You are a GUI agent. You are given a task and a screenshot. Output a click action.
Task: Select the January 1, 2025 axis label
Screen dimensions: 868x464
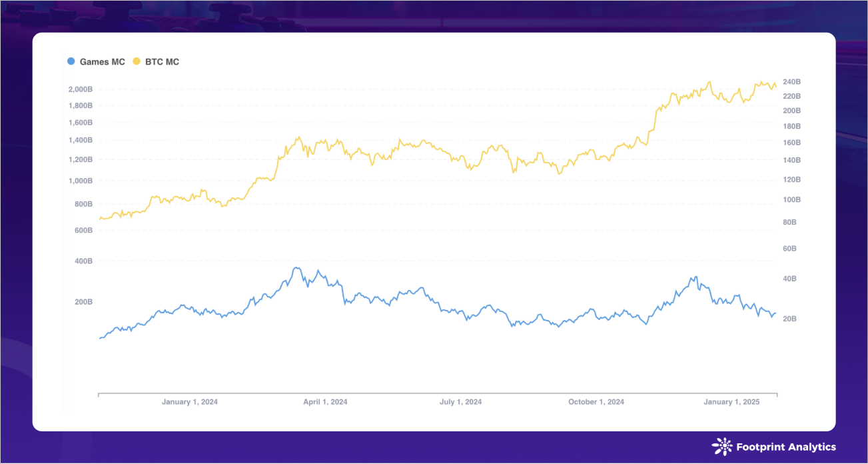[731, 402]
